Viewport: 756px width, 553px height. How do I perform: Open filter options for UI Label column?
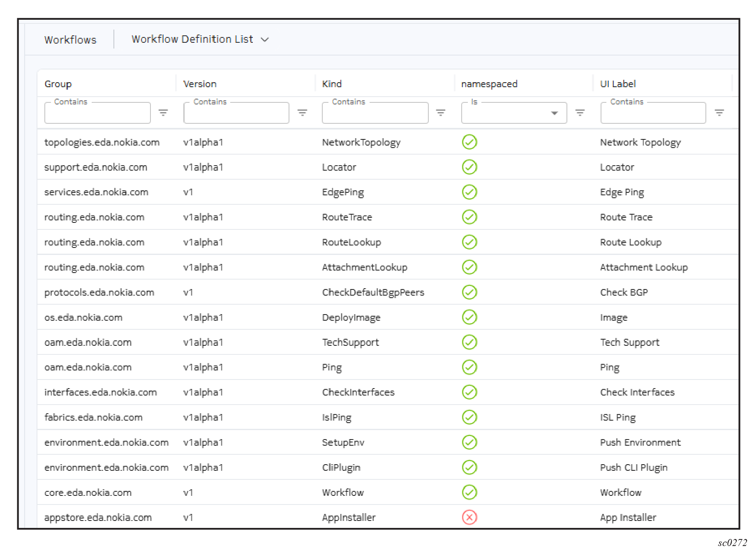[x=719, y=113]
